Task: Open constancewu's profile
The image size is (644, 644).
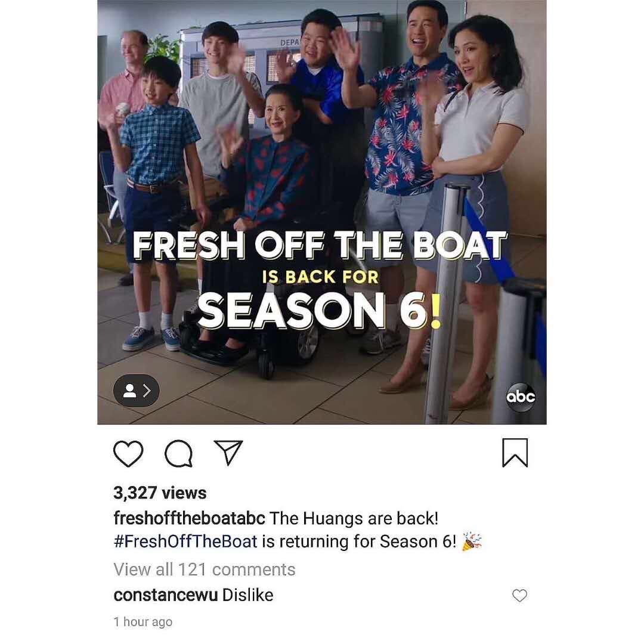Action: tap(166, 595)
